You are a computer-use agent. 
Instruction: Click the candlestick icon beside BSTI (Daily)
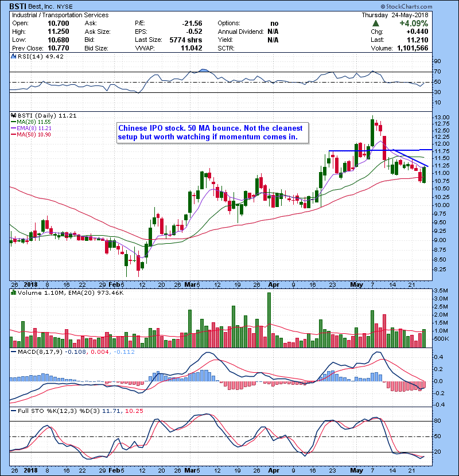13,115
